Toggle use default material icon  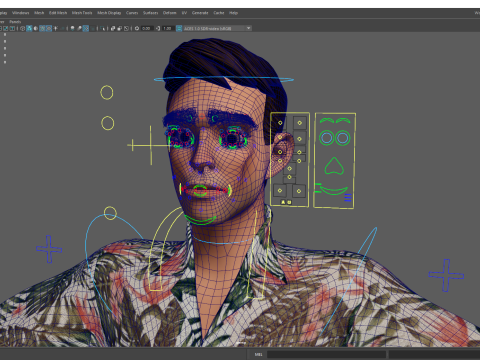pos(36,28)
